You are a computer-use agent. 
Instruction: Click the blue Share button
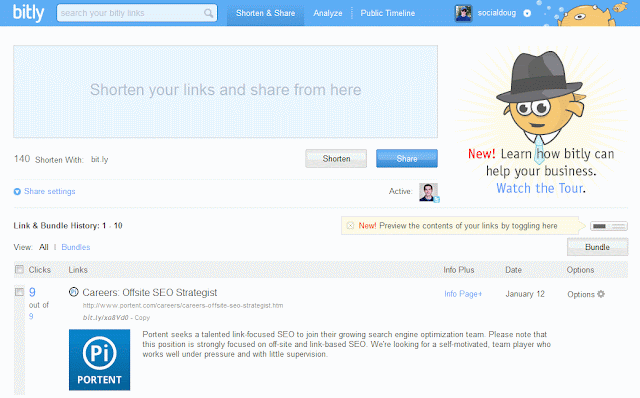coord(407,158)
